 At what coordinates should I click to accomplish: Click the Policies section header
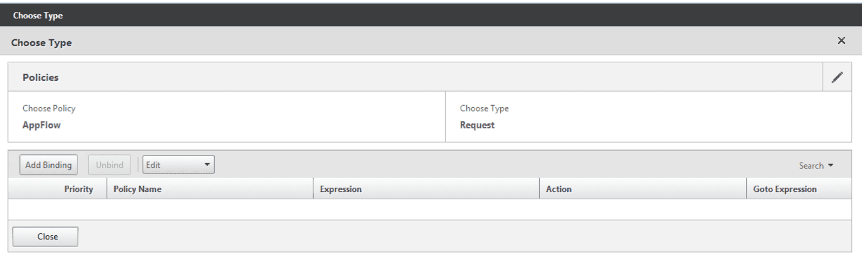pos(41,77)
